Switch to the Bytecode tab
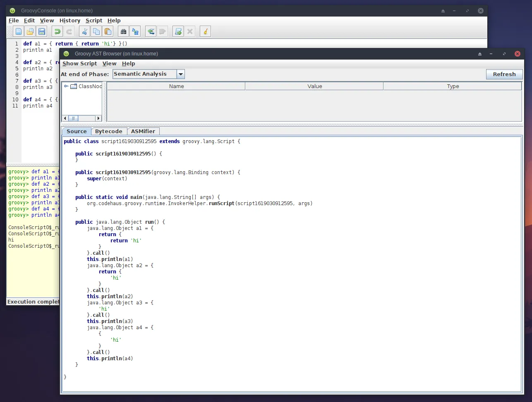532x402 pixels. (x=108, y=132)
